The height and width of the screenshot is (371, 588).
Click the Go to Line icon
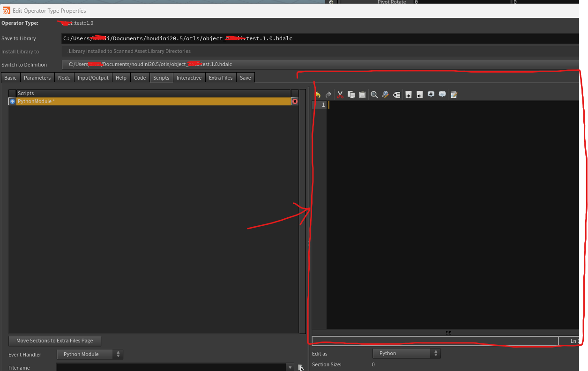tap(396, 95)
